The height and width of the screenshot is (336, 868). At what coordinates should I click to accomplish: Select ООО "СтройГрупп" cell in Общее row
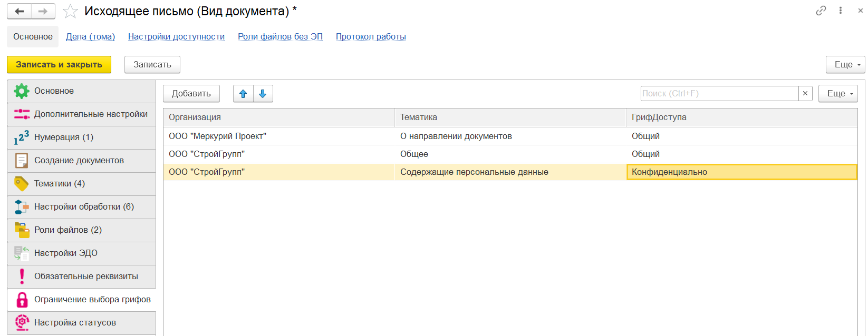click(x=278, y=154)
